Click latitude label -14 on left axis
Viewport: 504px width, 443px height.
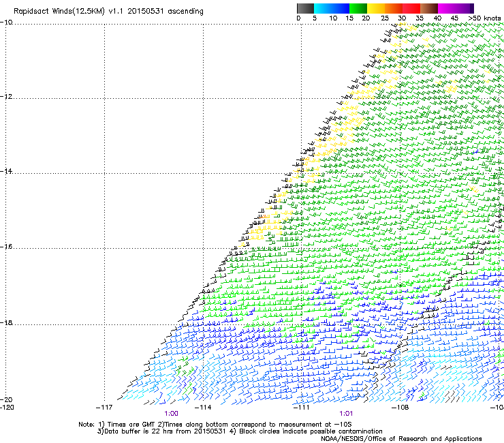tap(6, 171)
